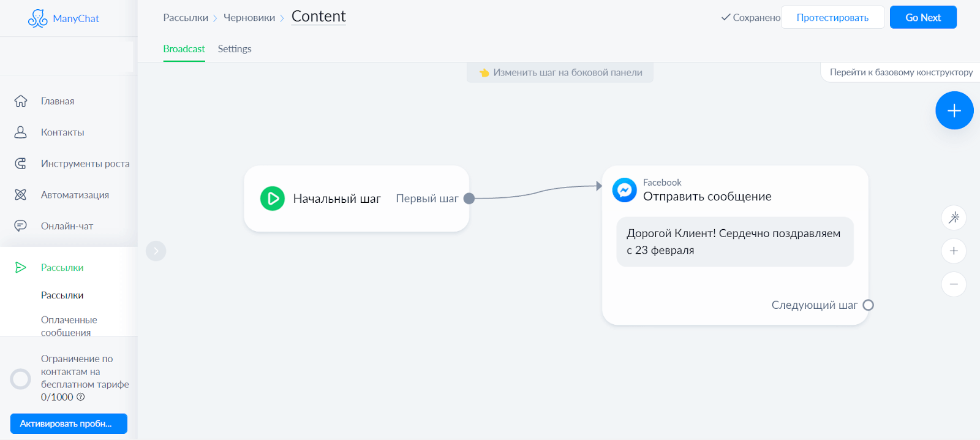Click the Протестировать button
The height and width of the screenshot is (440, 980).
coord(832,18)
